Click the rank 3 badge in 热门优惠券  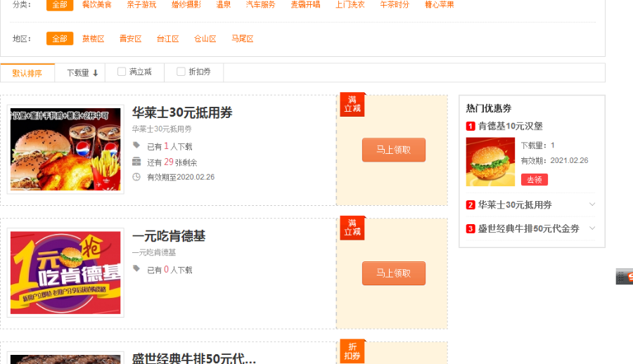[x=471, y=229]
